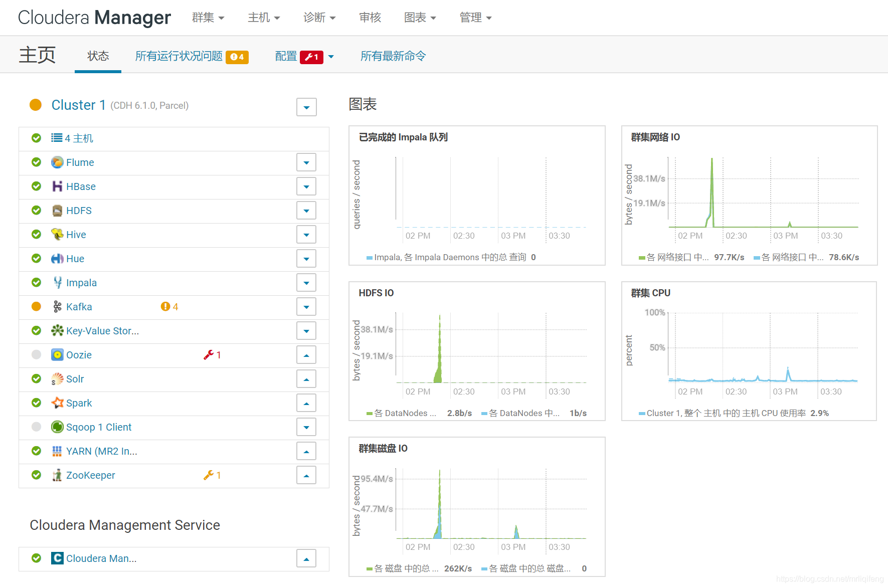Click the HBase service icon
The height and width of the screenshot is (588, 888).
(57, 186)
